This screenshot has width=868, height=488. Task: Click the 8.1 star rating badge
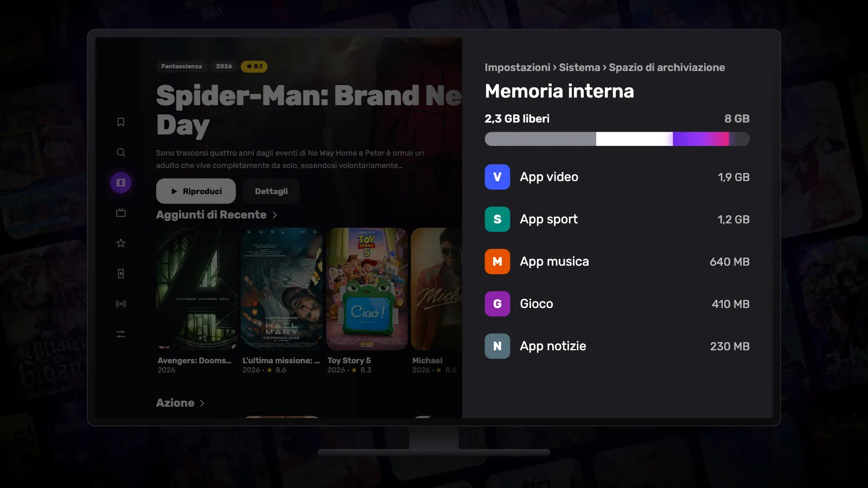[254, 66]
